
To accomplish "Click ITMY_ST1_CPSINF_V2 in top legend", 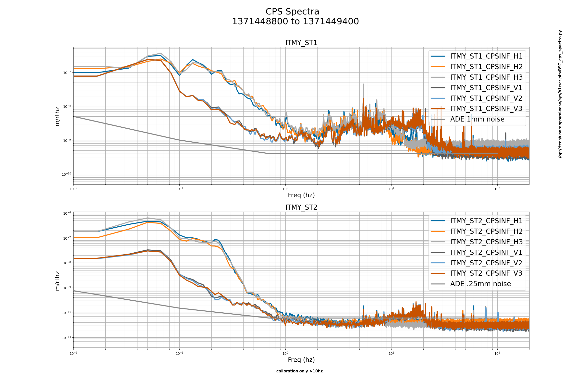I will [486, 98].
